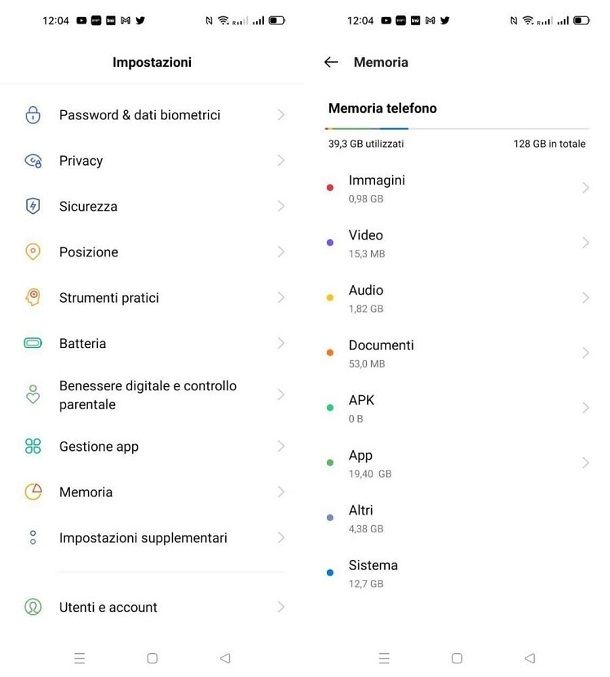The width and height of the screenshot is (610, 677).
Task: Tap the Batteria battery icon
Action: point(33,343)
